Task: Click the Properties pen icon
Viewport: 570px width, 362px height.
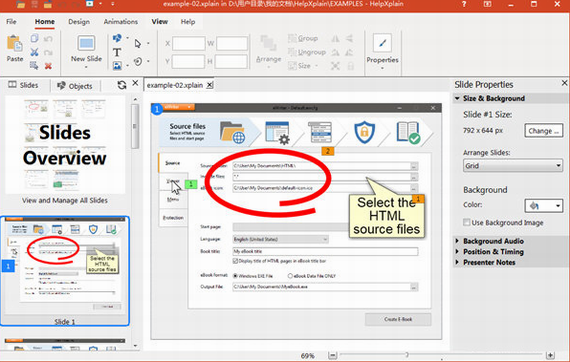Action: tap(382, 43)
